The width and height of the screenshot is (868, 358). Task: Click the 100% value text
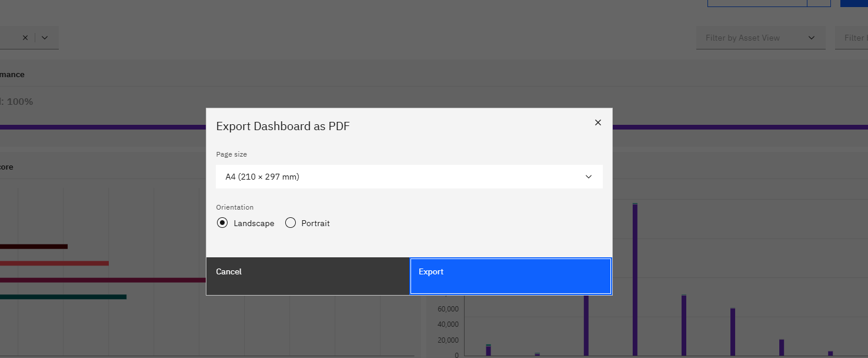tap(20, 101)
